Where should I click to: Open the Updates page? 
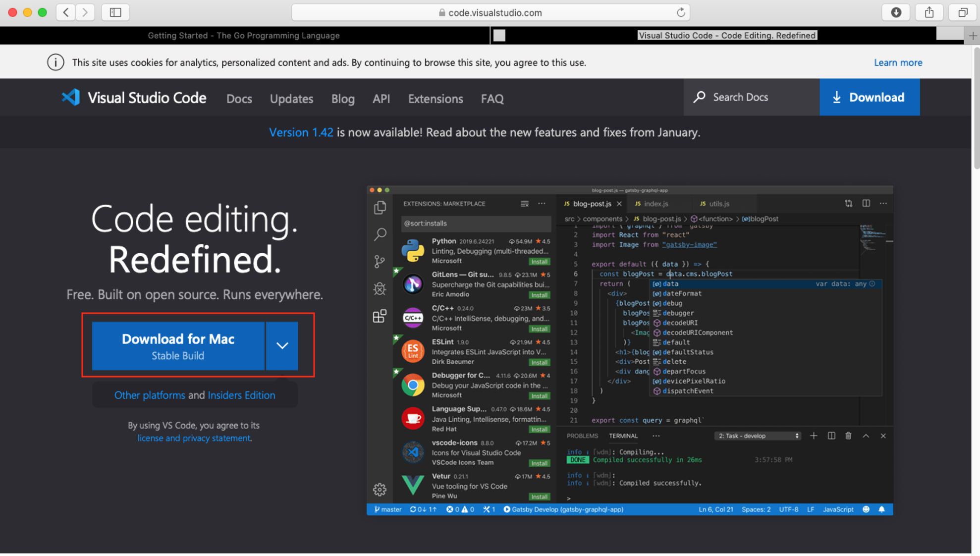[x=291, y=99]
